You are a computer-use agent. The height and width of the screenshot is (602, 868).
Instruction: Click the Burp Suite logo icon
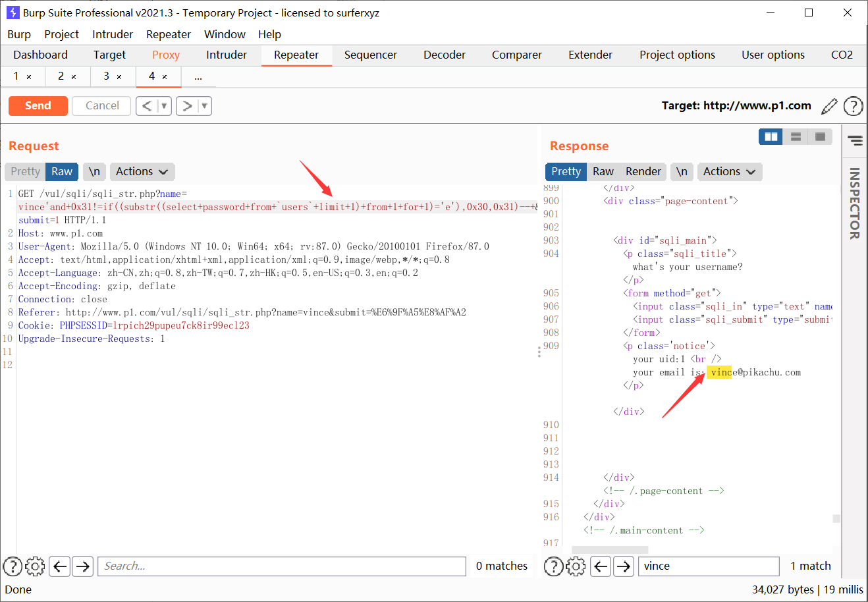click(12, 13)
